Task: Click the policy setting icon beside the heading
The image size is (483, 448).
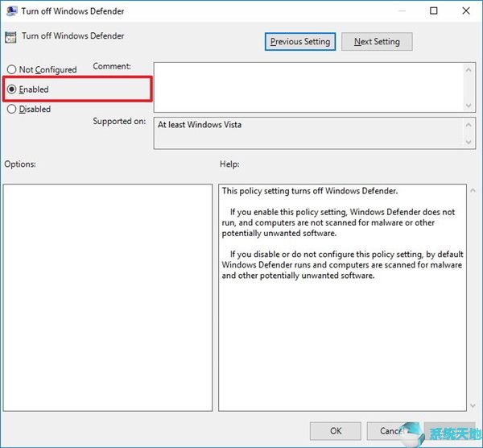Action: coord(10,37)
